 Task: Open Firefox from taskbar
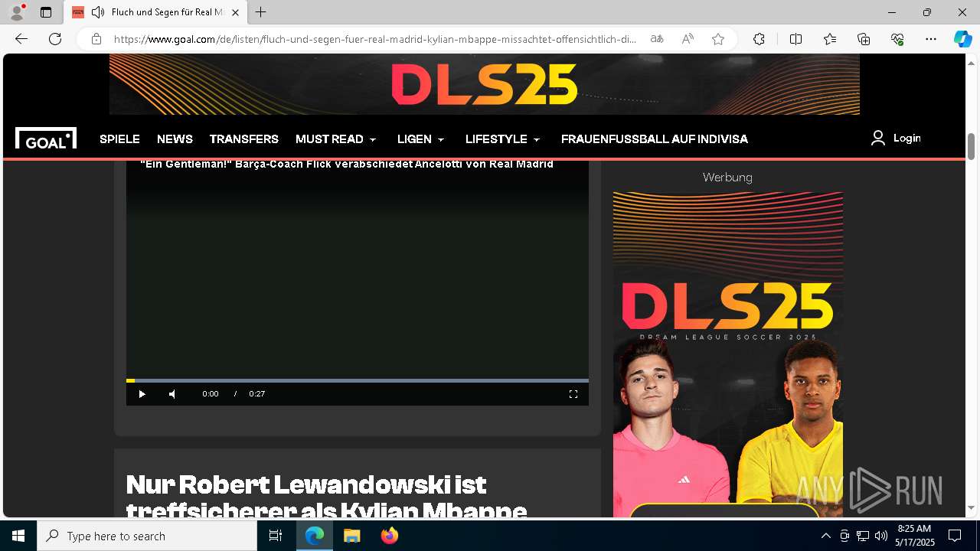(390, 536)
